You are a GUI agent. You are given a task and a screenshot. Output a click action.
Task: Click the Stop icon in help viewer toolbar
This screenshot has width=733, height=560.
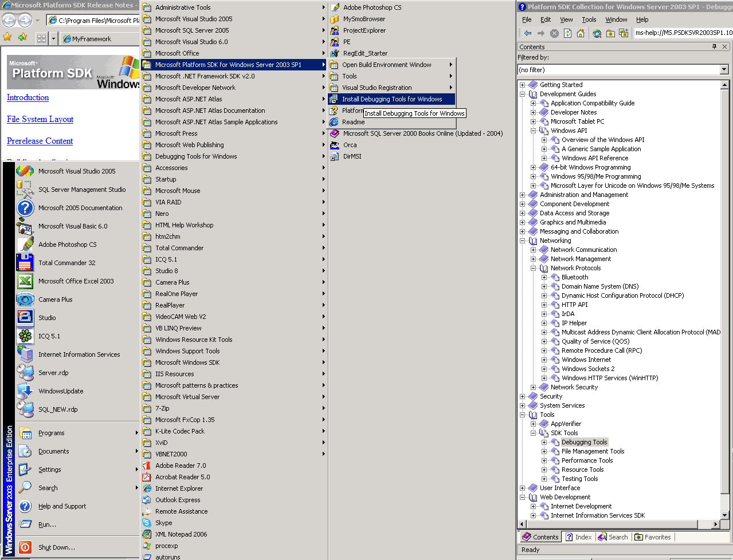[554, 33]
